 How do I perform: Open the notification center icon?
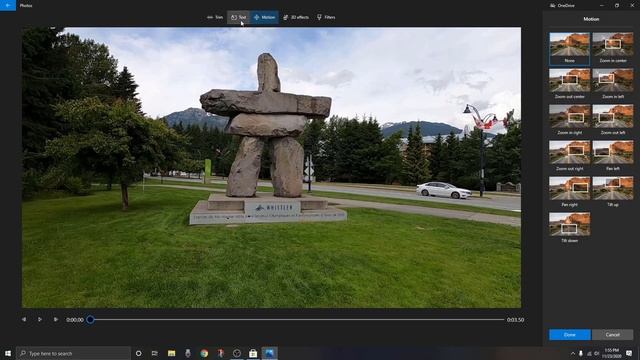(629, 353)
